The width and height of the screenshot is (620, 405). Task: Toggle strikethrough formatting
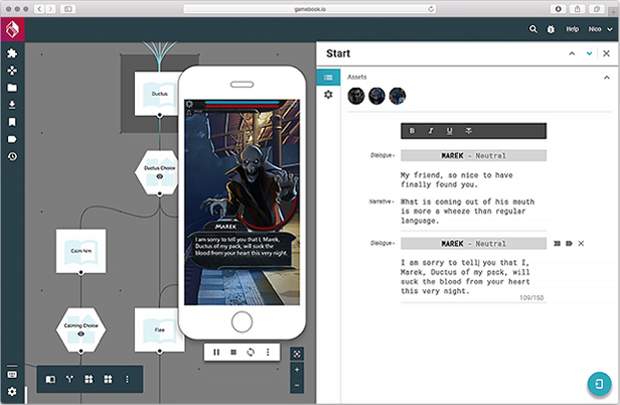(469, 131)
